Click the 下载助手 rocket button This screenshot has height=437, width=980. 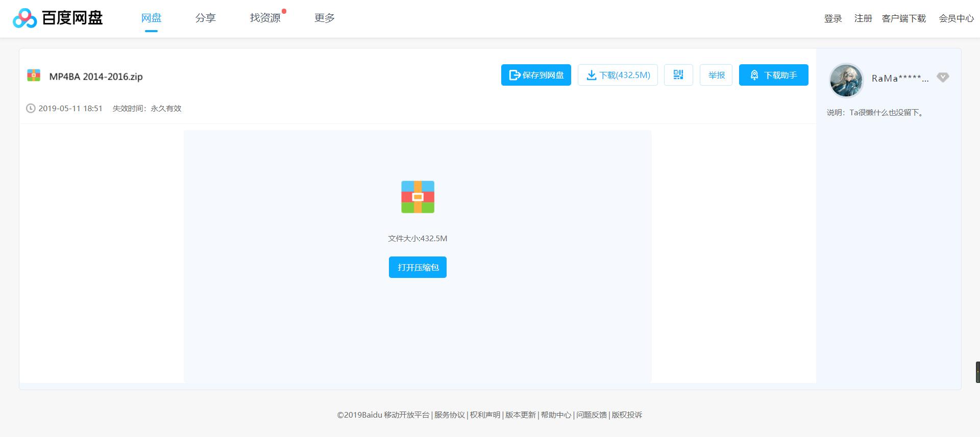pyautogui.click(x=773, y=75)
